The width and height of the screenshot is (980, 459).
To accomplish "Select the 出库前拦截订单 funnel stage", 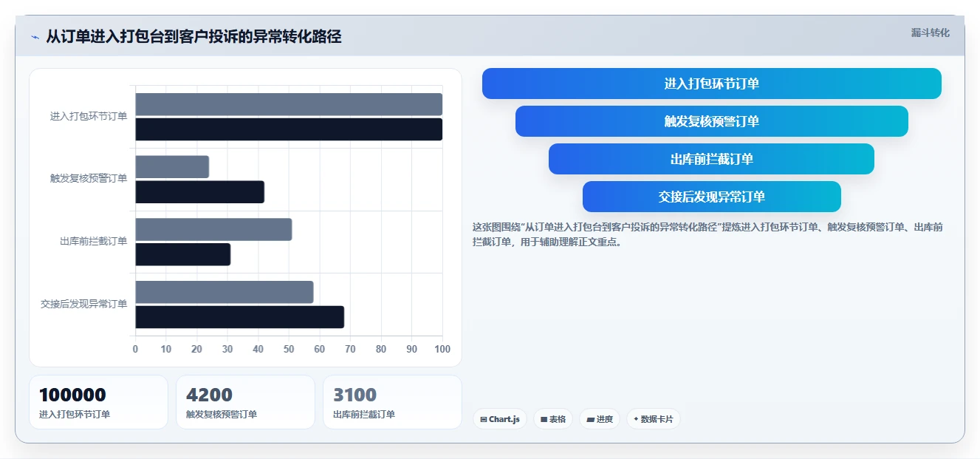I will pyautogui.click(x=711, y=159).
